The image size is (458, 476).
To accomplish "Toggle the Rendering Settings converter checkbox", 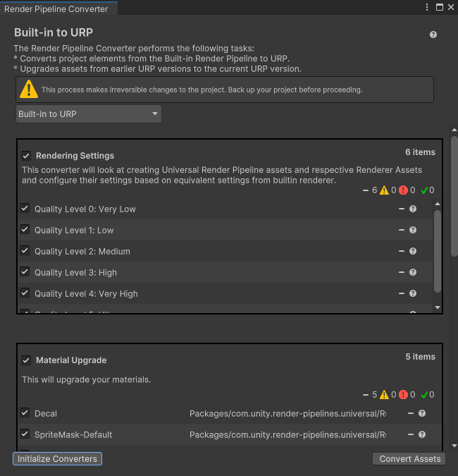I will (x=26, y=156).
